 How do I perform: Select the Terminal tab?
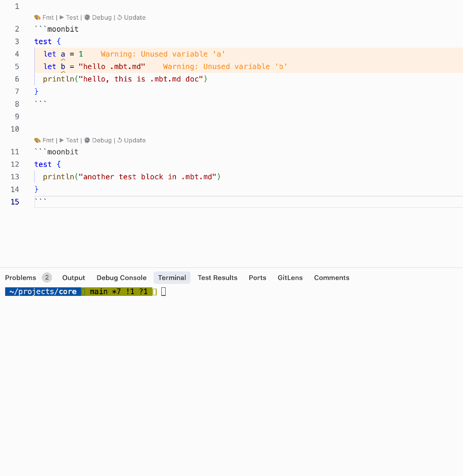(x=172, y=278)
